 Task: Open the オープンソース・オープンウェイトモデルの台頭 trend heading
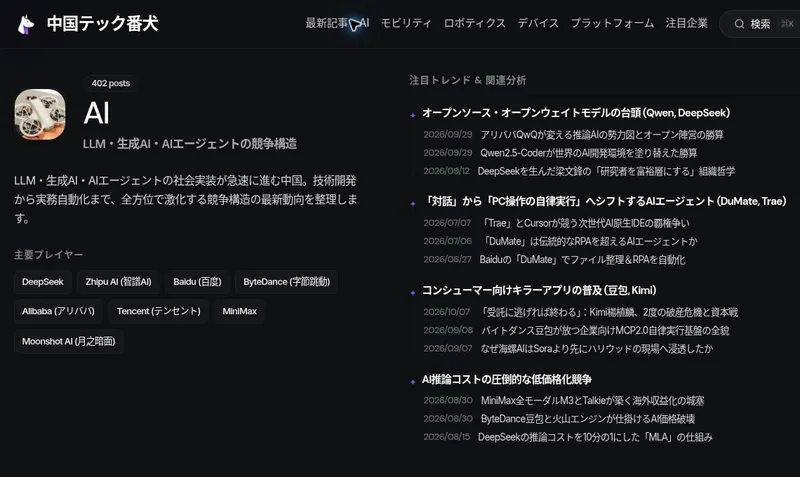[576, 113]
